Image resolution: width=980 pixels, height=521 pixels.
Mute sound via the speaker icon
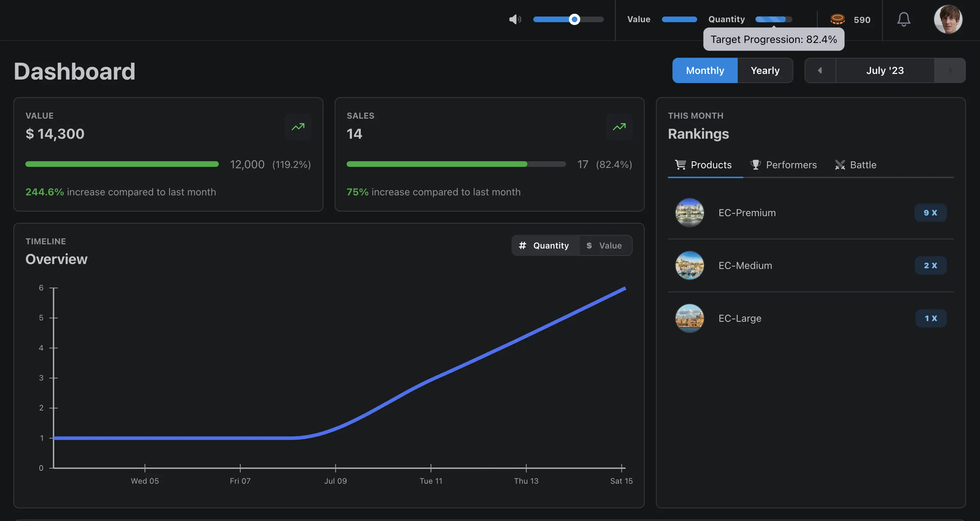[x=515, y=19]
